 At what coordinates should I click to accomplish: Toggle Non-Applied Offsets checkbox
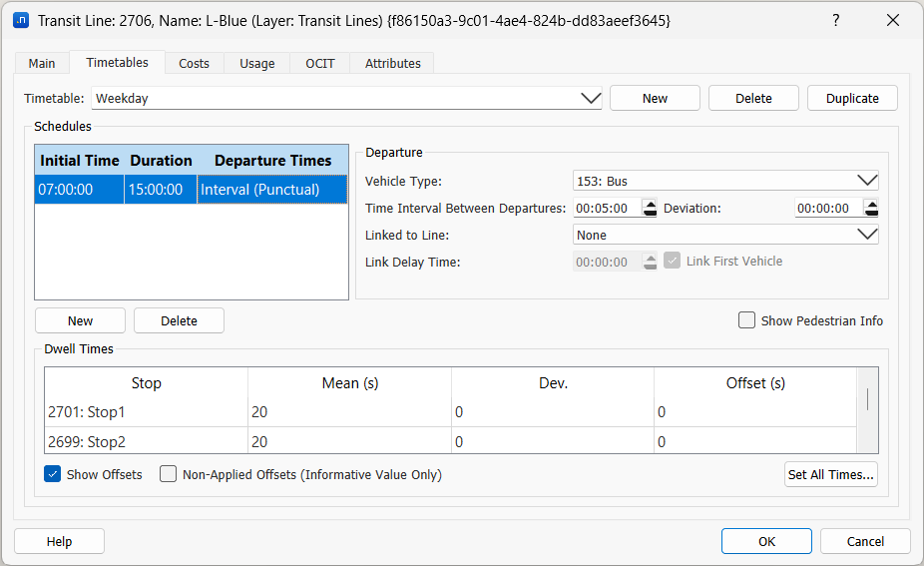pos(169,474)
